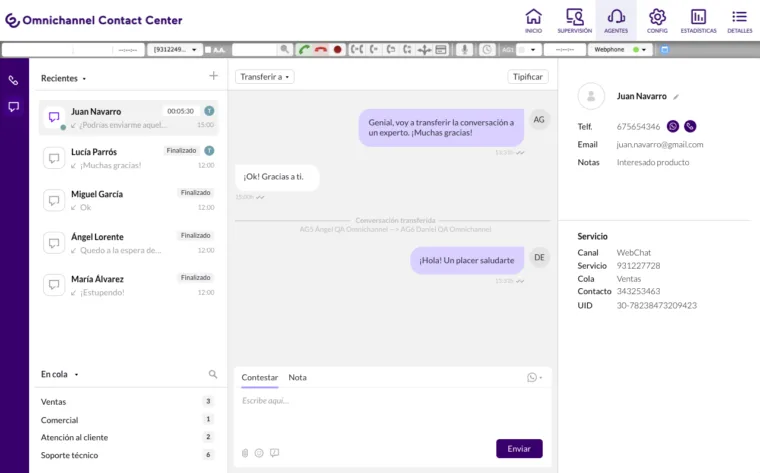Click the card window icon in toolbar
The image size is (760, 473).
pyautogui.click(x=441, y=49)
